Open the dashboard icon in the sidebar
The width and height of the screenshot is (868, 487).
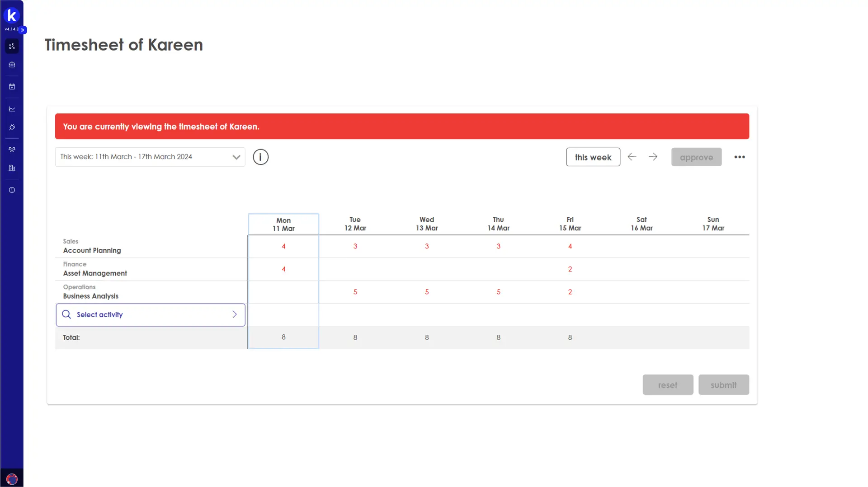tap(12, 47)
